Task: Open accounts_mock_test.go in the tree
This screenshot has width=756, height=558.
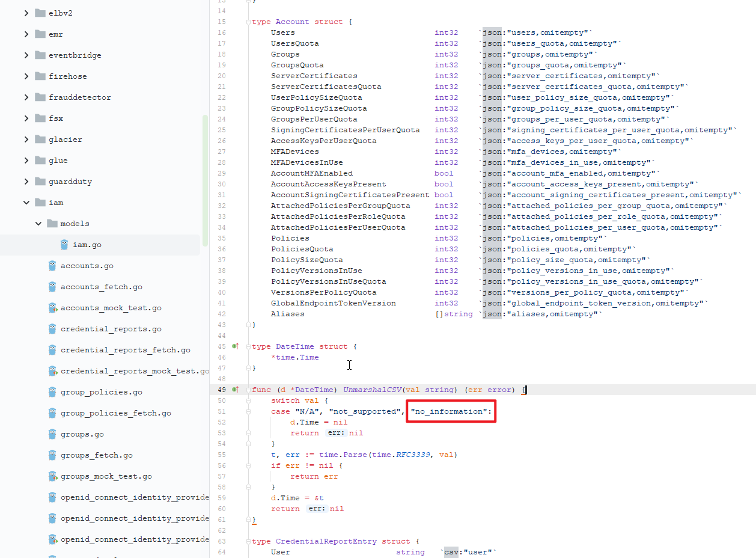Action: [111, 308]
